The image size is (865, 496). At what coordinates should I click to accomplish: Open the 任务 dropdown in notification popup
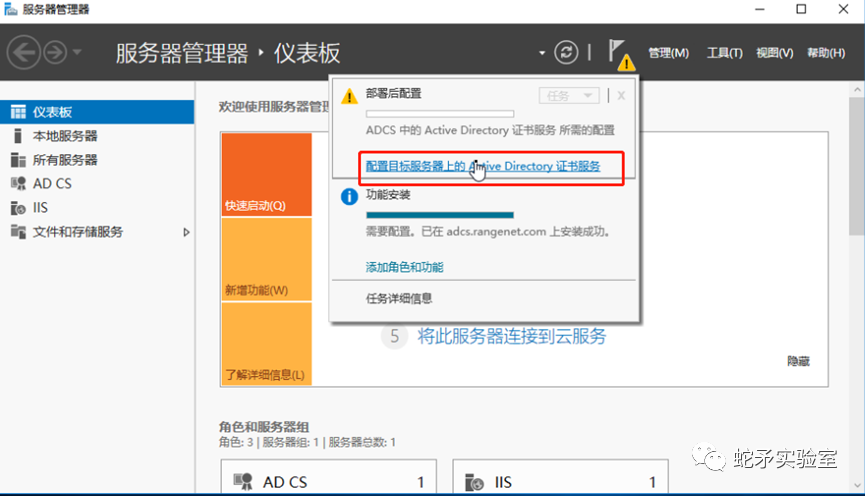pos(569,96)
